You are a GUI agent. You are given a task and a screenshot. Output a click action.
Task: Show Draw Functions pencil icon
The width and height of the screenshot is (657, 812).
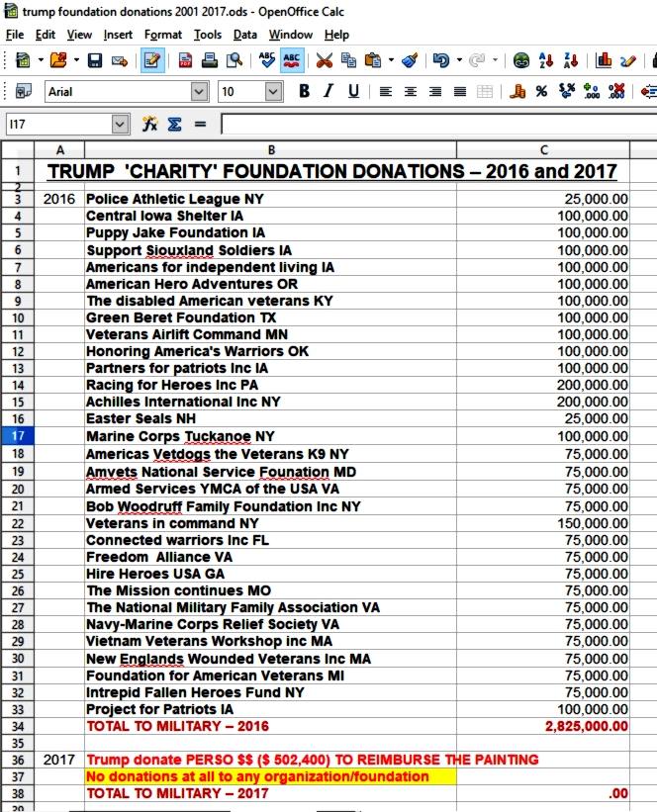point(627,60)
